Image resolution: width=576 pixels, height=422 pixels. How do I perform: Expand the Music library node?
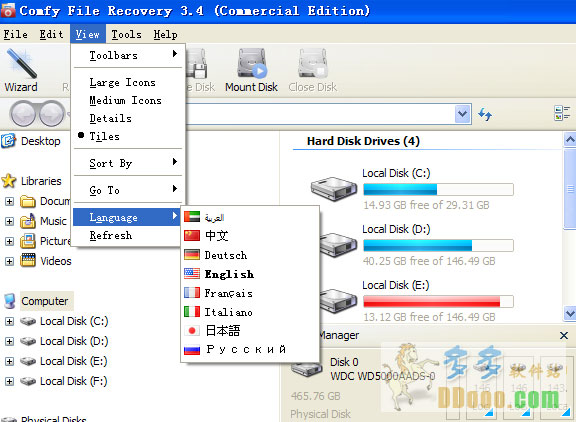(10, 221)
